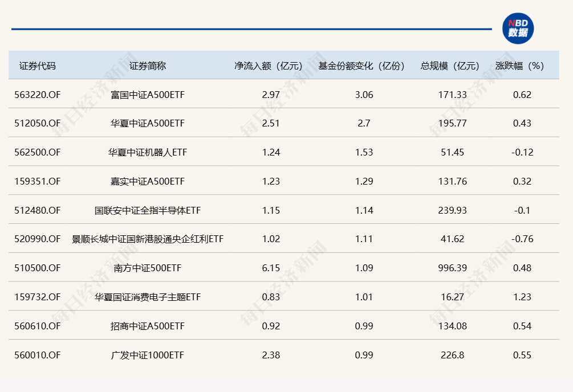Click net inflow value 0.92
The width and height of the screenshot is (573, 392).
(x=271, y=326)
